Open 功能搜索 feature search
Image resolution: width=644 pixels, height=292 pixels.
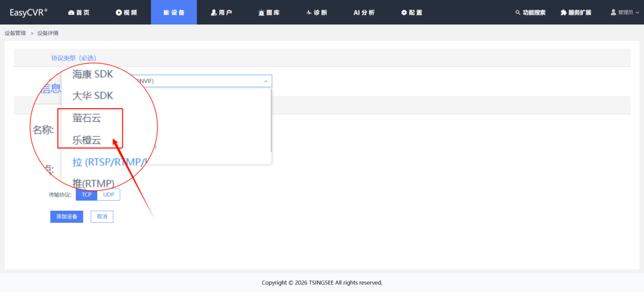point(531,13)
